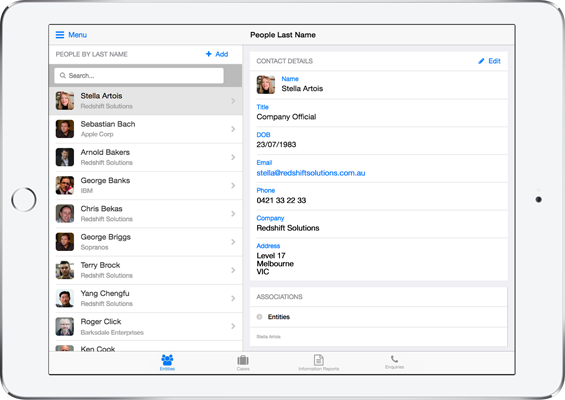Image resolution: width=565 pixels, height=400 pixels.
Task: Switch to the Cases tab
Action: 243,363
